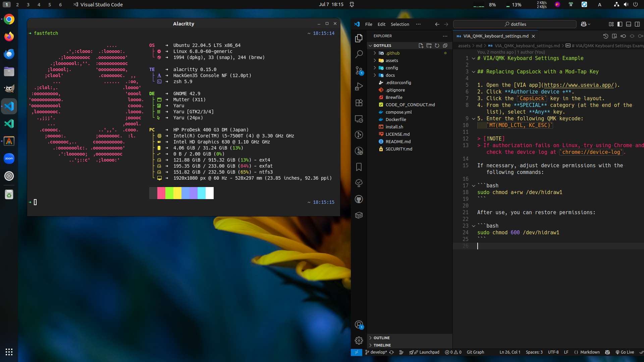
Task: Open the File menu
Action: coord(369,24)
